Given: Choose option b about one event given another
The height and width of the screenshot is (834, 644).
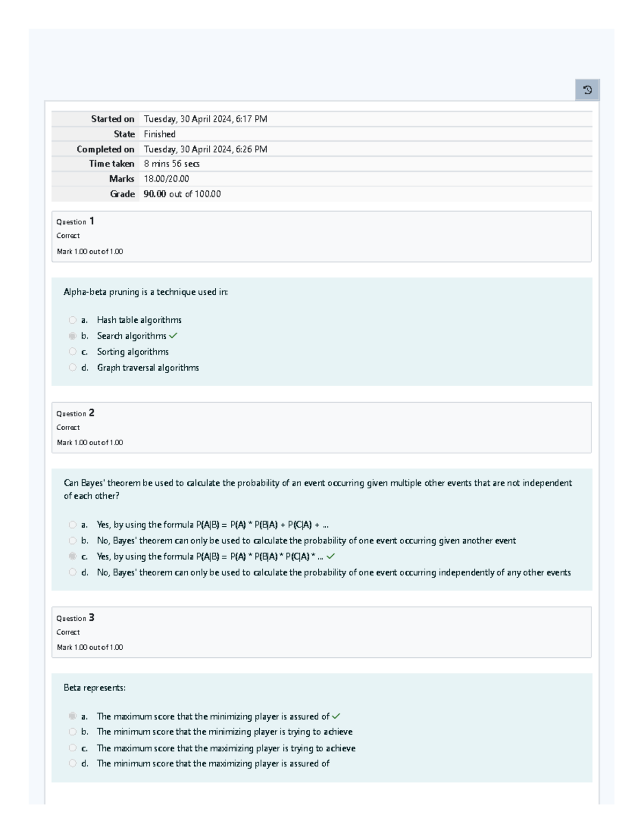Looking at the screenshot, I should pos(73,541).
